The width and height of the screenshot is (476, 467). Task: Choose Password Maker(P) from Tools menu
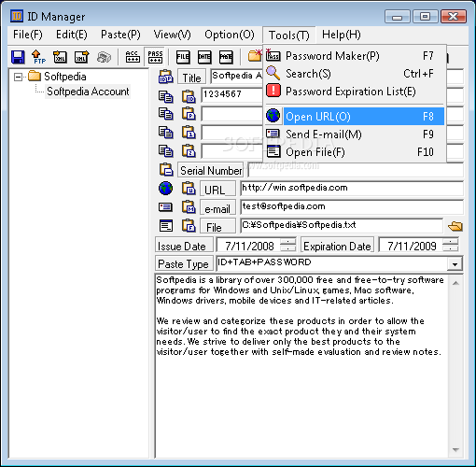(x=355, y=56)
